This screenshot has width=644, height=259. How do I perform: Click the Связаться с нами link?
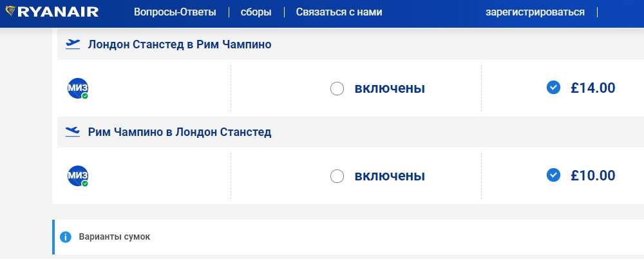(x=339, y=12)
